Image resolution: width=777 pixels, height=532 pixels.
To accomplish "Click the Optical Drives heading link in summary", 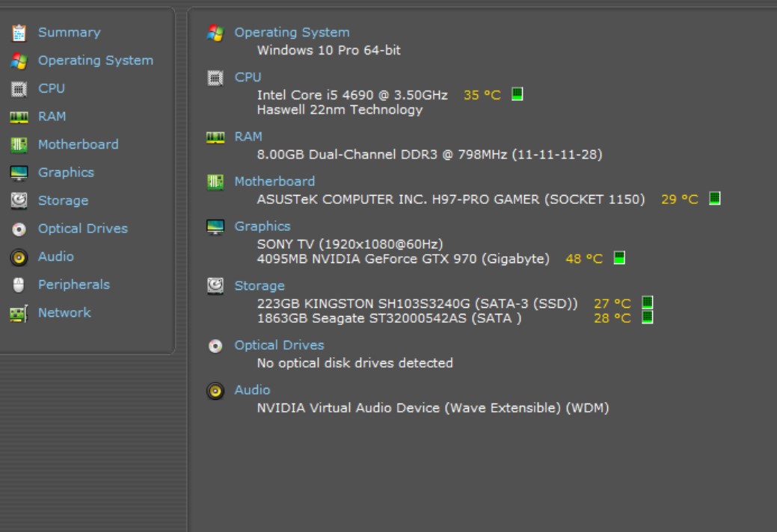I will [x=279, y=345].
